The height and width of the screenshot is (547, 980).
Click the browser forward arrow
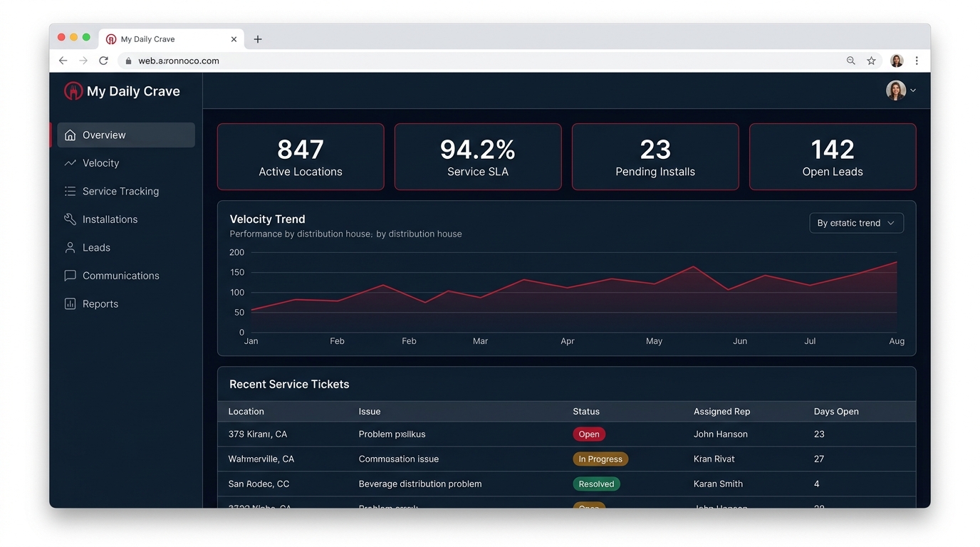click(x=83, y=61)
